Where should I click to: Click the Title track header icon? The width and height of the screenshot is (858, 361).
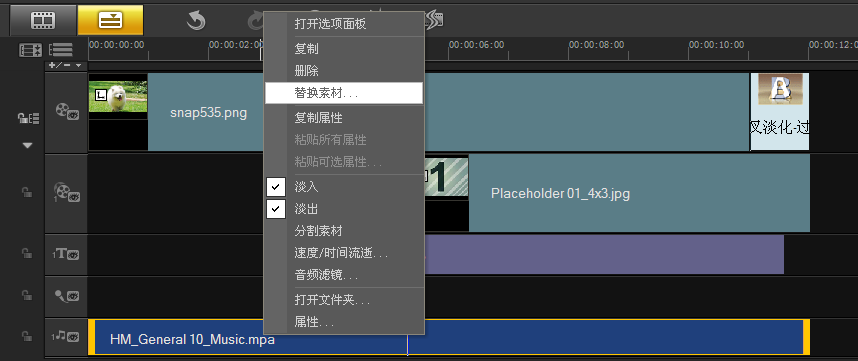point(66,254)
